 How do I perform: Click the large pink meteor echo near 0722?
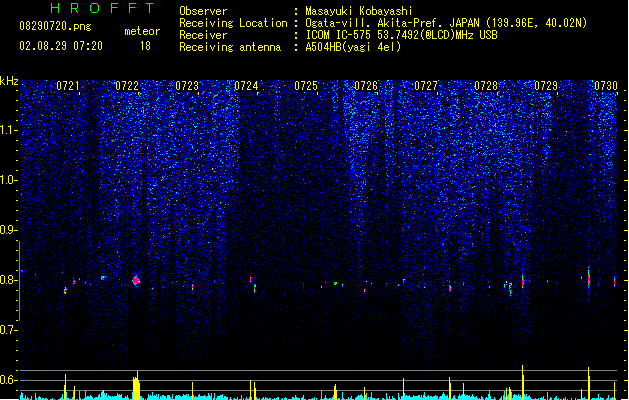(x=136, y=280)
